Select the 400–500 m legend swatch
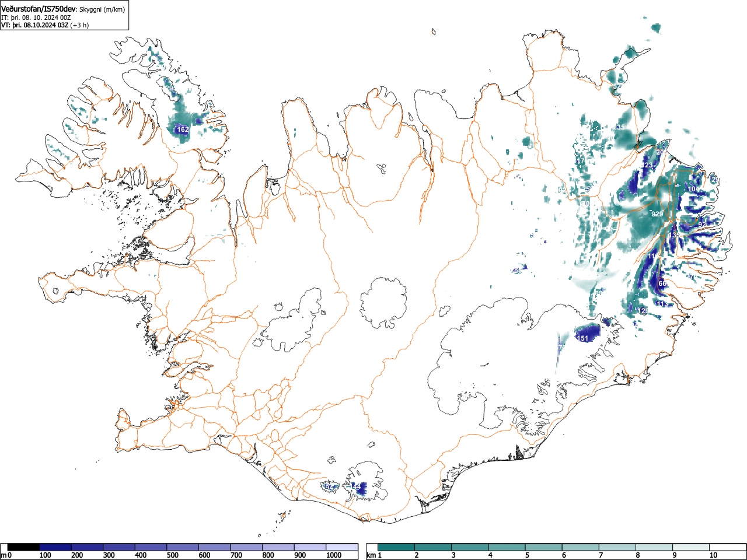 [x=151, y=547]
